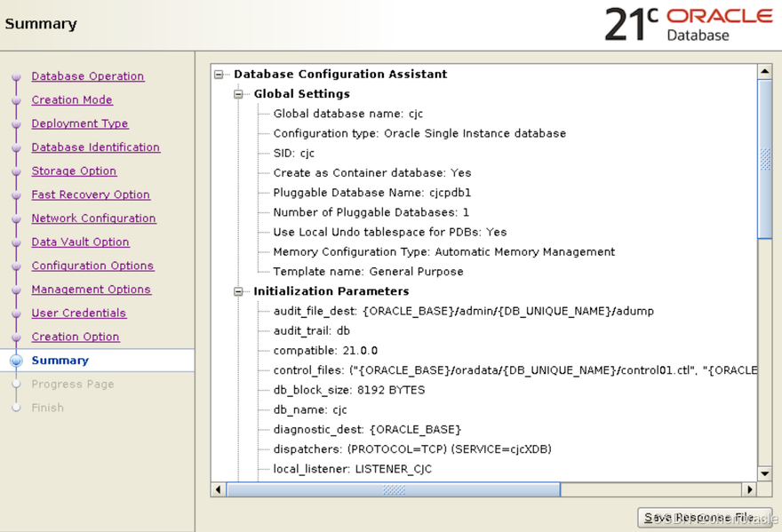This screenshot has height=532, width=782.
Task: Select 'Create as Container database: Yes' row
Action: coord(372,173)
